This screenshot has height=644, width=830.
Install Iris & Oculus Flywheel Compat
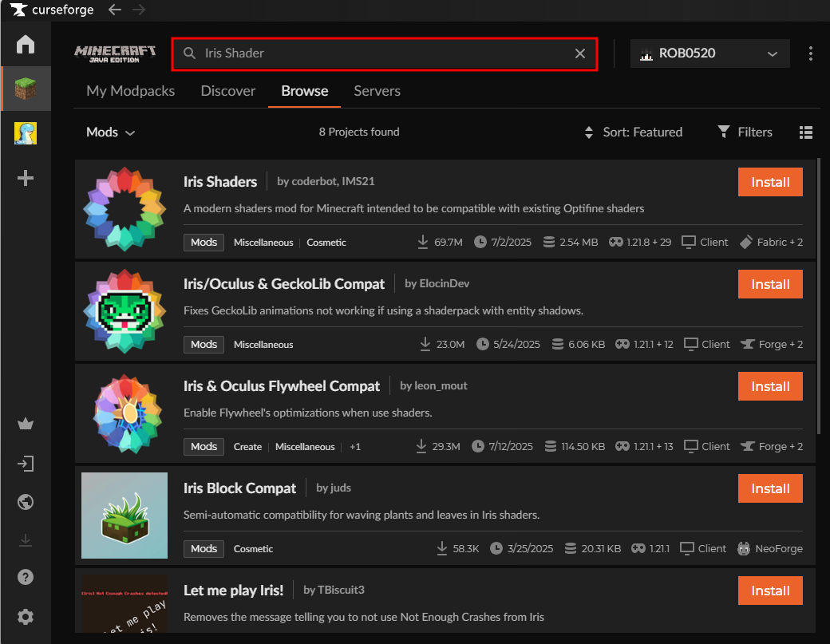(770, 386)
